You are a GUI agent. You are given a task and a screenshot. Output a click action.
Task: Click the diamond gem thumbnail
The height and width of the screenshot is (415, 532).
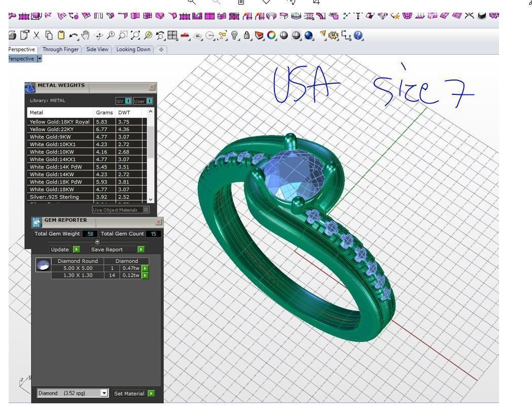[44, 265]
